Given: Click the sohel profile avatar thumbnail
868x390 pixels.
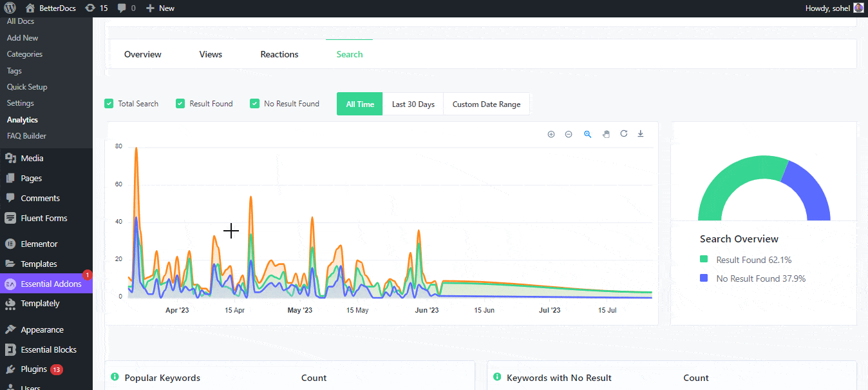Looking at the screenshot, I should [x=858, y=7].
